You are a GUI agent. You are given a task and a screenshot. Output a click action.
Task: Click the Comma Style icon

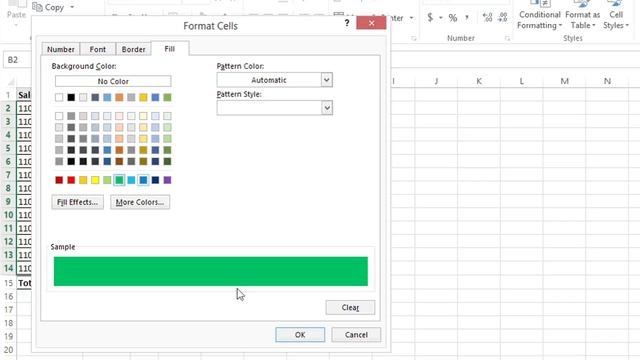467,18
